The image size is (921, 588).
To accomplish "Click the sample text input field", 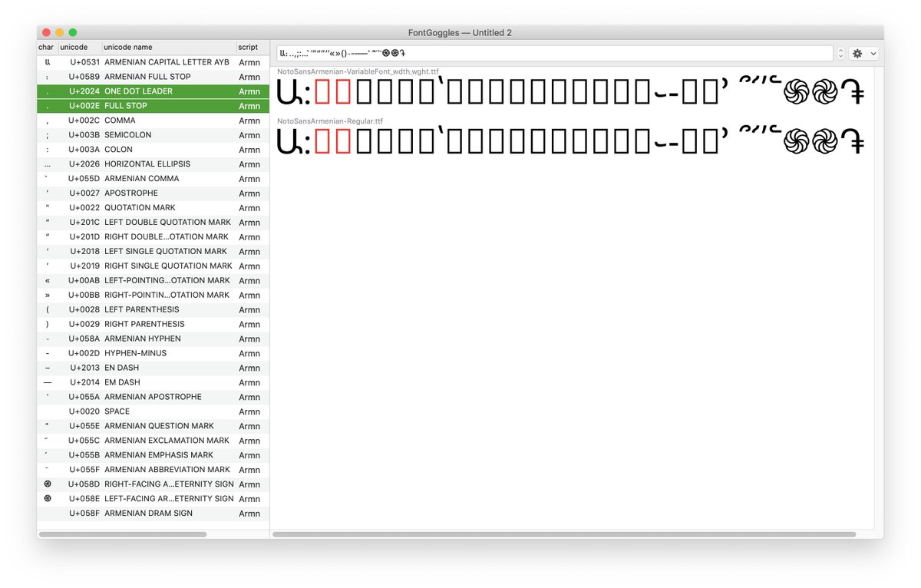I will pos(555,54).
